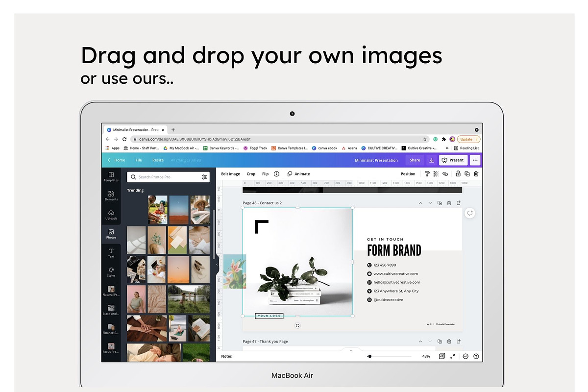Click the Crop option
This screenshot has width=588, height=392.
click(x=251, y=174)
